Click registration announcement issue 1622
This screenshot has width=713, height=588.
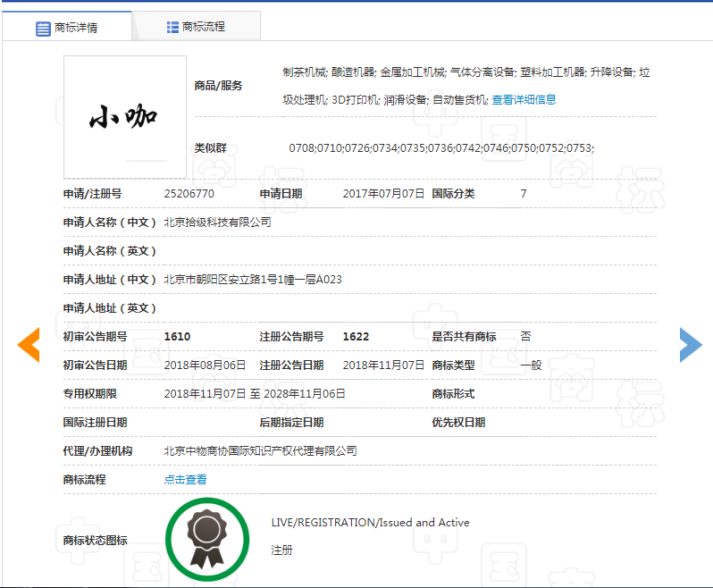[x=356, y=337]
